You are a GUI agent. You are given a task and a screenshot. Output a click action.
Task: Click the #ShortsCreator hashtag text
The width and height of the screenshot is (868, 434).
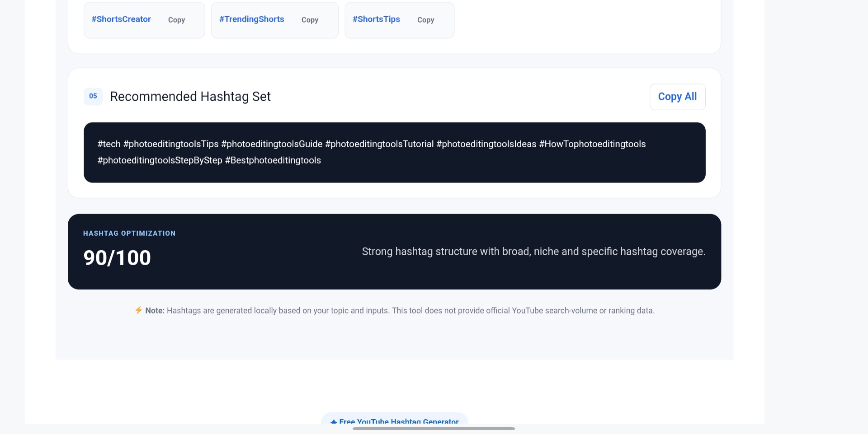[x=121, y=19]
